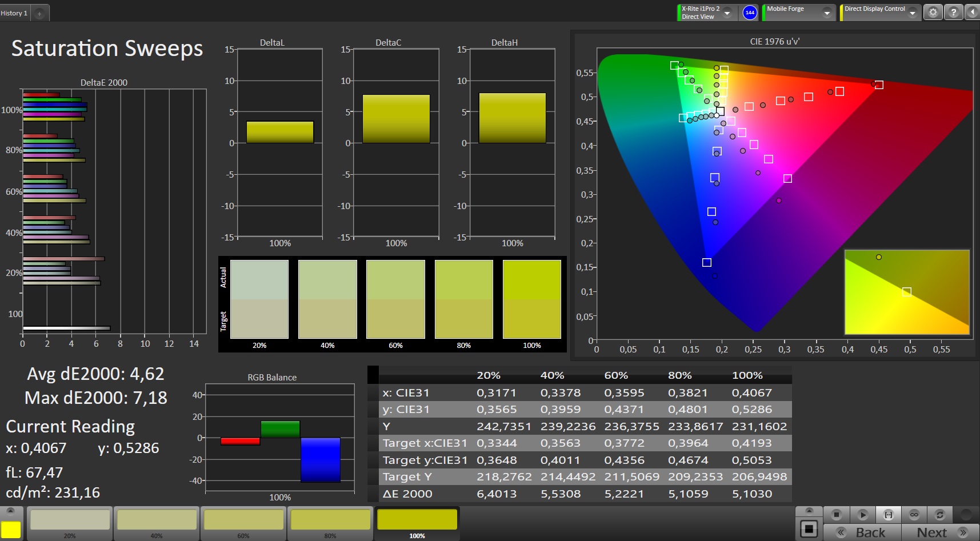This screenshot has height=541, width=980.
Task: Click ΔE 2000 value 5,1030
Action: (x=752, y=494)
